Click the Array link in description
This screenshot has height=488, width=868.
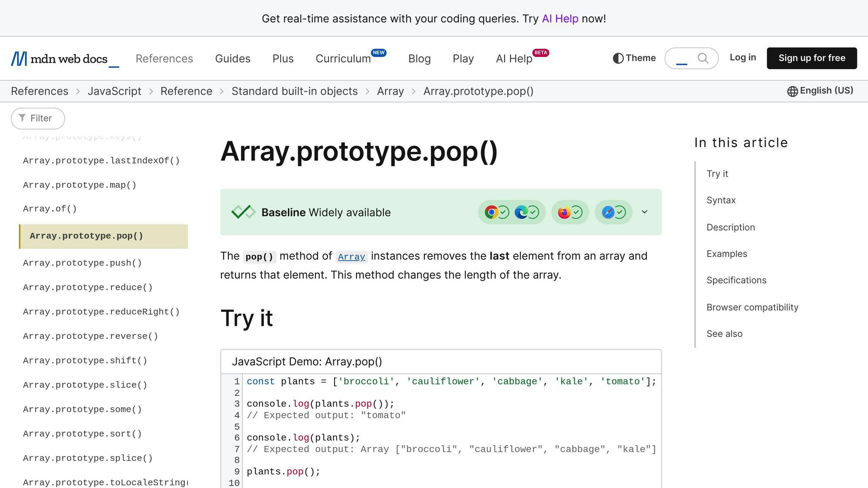tap(351, 257)
